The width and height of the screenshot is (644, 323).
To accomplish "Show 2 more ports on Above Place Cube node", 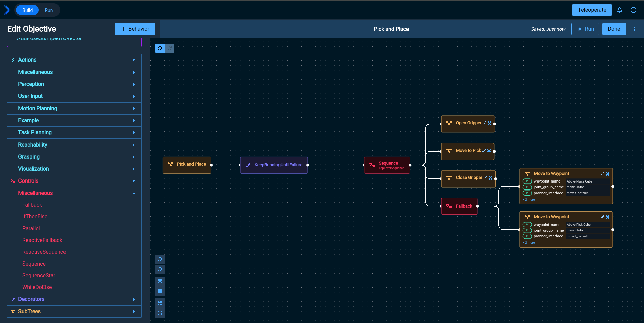I will coord(529,200).
